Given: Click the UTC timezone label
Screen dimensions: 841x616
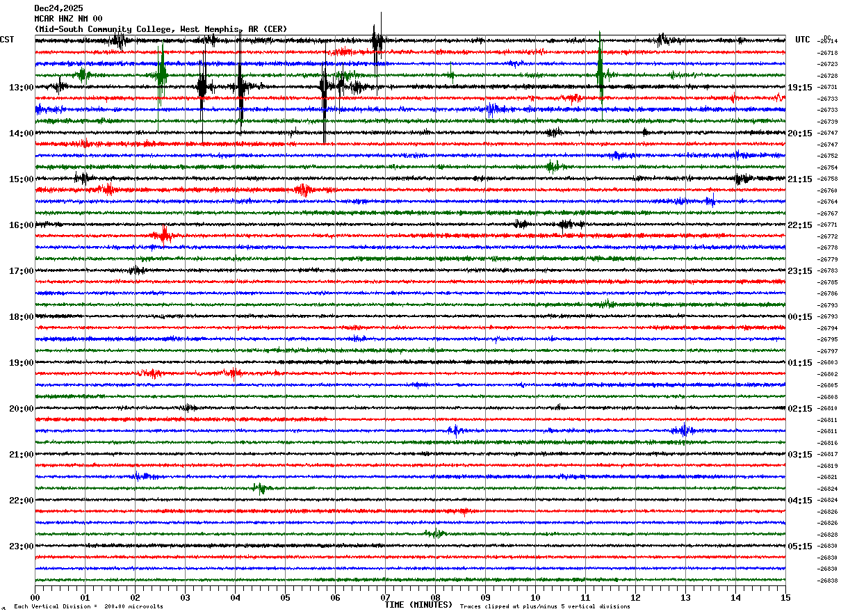Looking at the screenshot, I should point(803,40).
